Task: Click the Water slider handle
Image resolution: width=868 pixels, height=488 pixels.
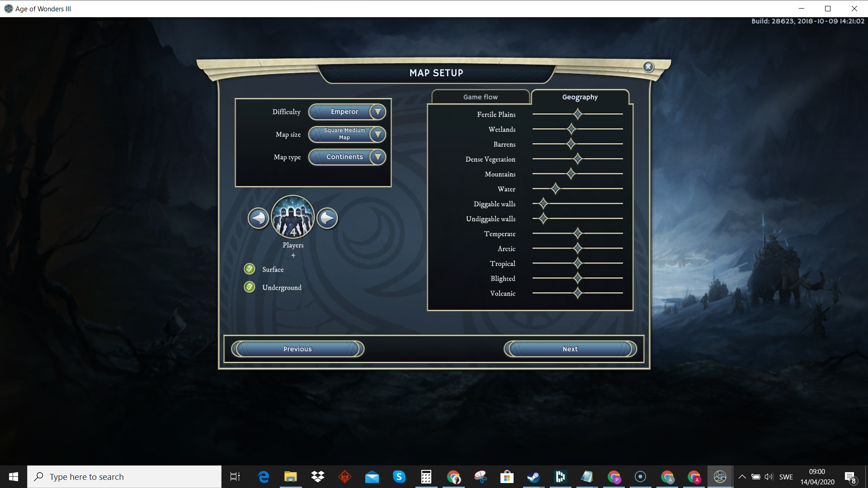Action: coord(556,189)
